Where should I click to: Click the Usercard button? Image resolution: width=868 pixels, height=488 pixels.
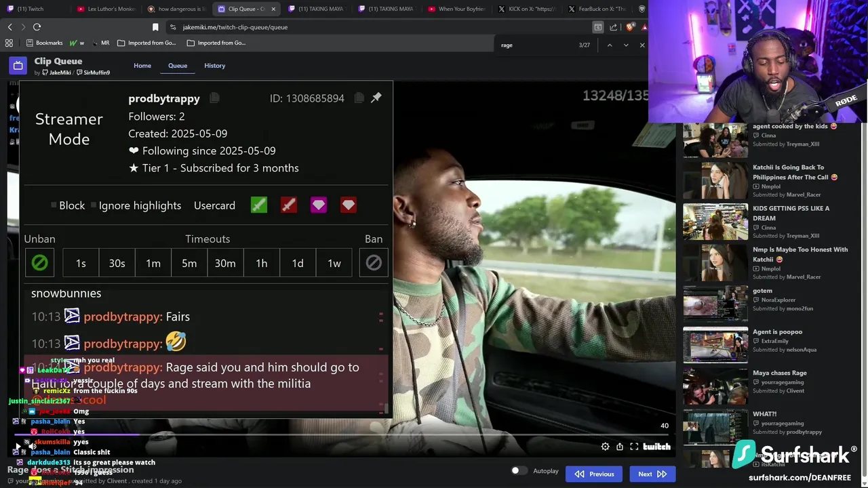click(214, 205)
